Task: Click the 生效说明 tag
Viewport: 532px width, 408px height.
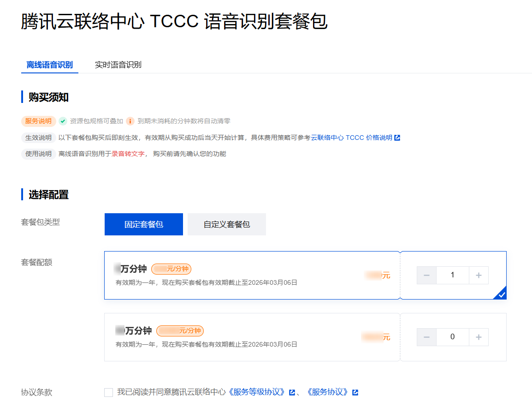Action: pyautogui.click(x=38, y=138)
